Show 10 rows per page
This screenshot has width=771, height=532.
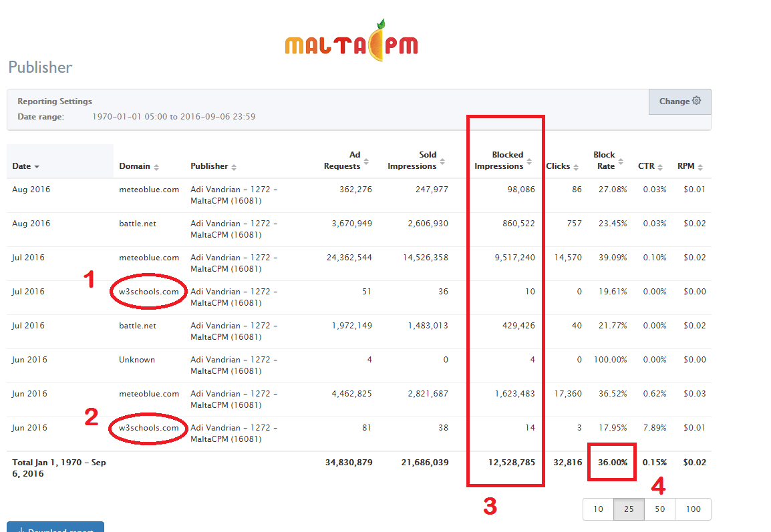599,509
